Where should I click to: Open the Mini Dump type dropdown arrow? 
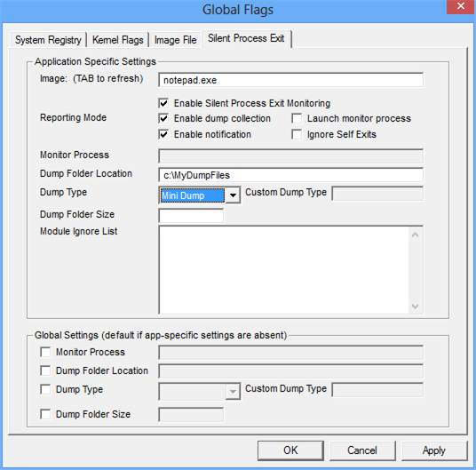(233, 195)
